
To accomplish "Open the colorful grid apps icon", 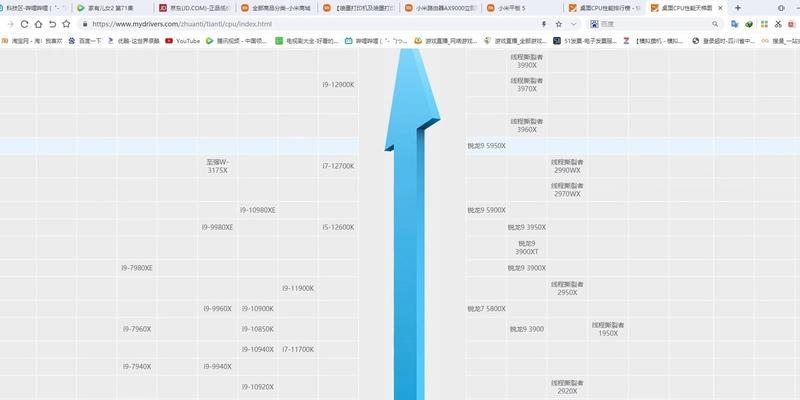I will point(764,24).
